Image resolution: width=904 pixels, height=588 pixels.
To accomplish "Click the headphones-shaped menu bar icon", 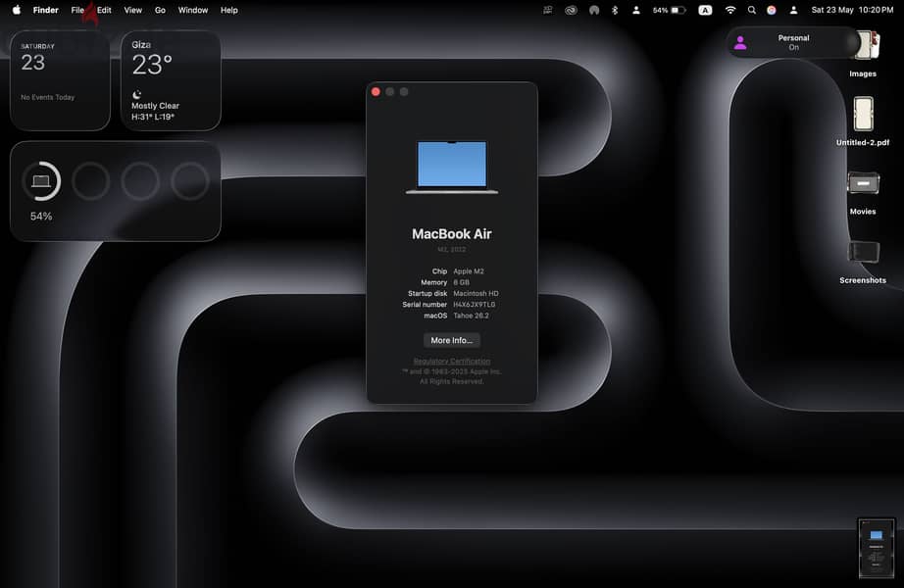I will pos(594,10).
